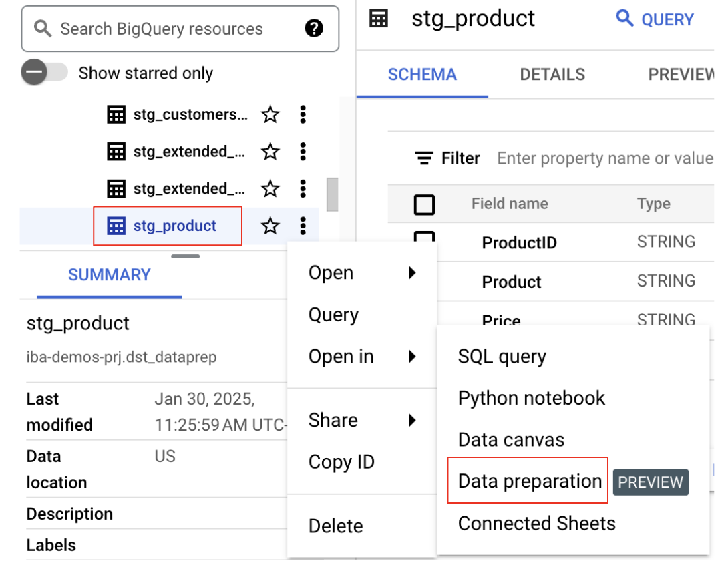Check the ProductID field checkbox
Viewport: 728px width, 569px height.
coord(424,237)
